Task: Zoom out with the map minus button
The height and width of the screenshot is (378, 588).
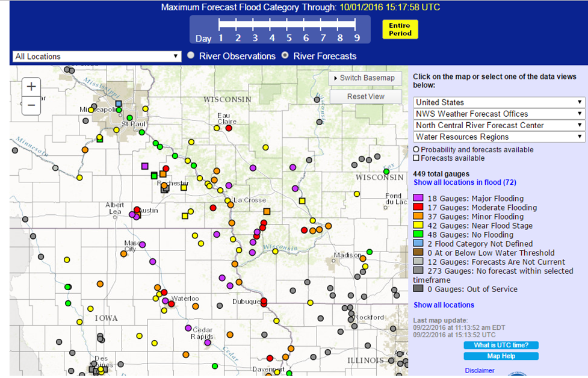Action: (x=31, y=105)
